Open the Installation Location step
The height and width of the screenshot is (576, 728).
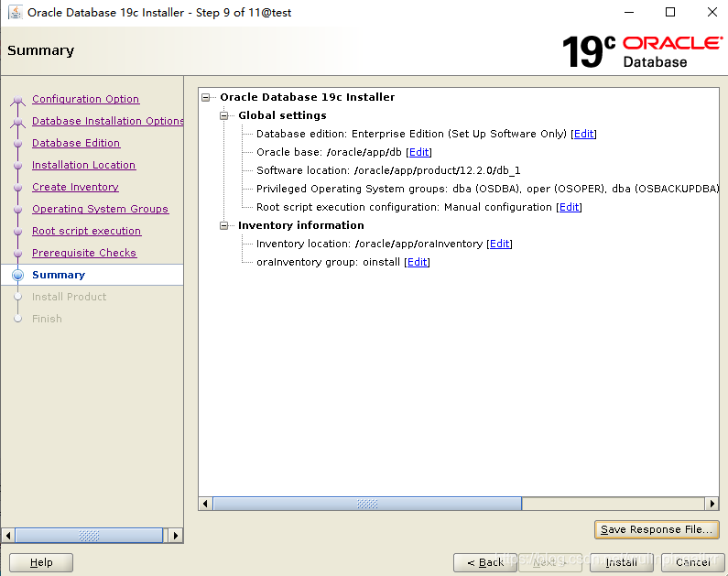83,165
